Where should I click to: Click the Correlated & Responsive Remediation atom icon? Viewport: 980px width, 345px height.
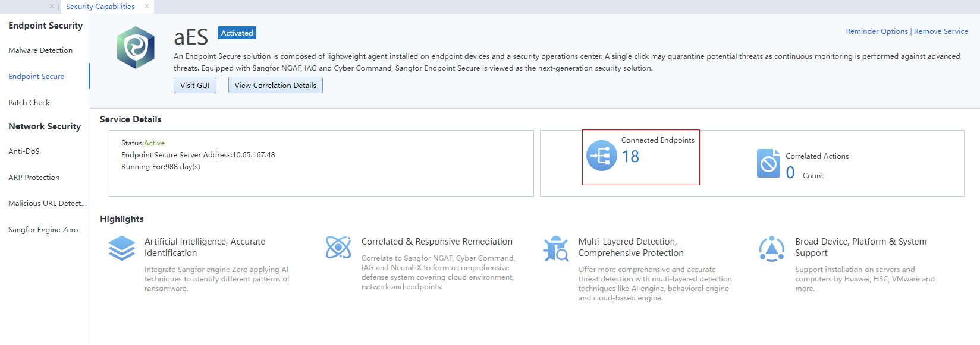click(x=338, y=247)
